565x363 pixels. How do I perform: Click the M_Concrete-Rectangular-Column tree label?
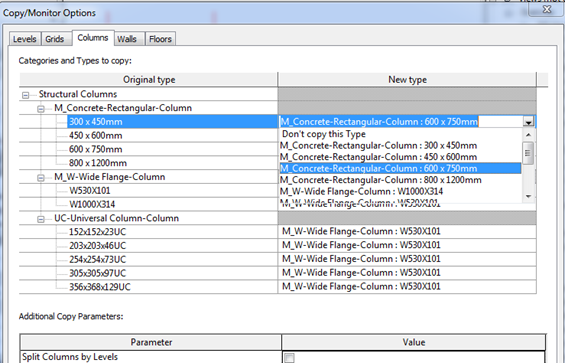pos(123,108)
